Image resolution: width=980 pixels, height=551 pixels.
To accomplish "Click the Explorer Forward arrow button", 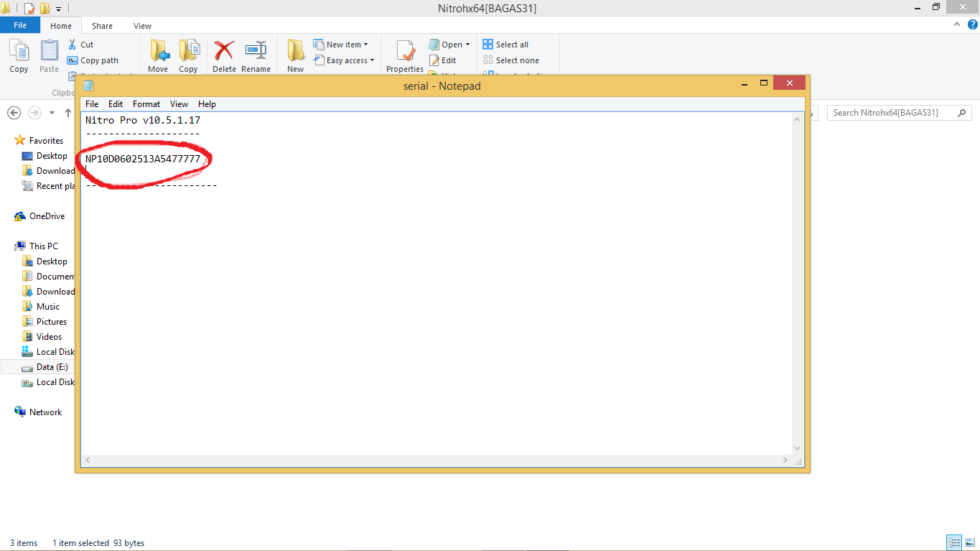I will [x=34, y=113].
